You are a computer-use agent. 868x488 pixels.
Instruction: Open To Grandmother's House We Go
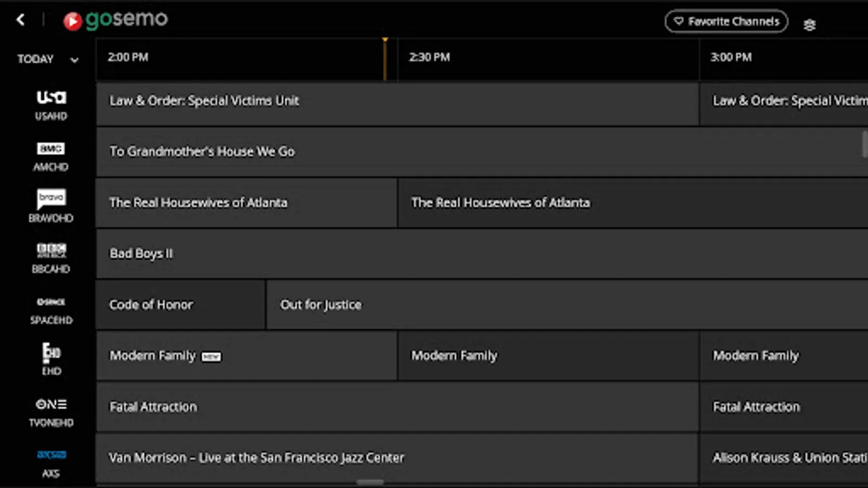482,152
